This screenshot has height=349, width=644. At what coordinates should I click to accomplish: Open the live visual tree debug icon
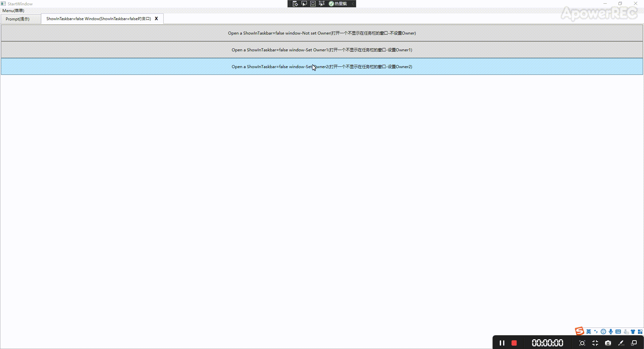click(295, 4)
